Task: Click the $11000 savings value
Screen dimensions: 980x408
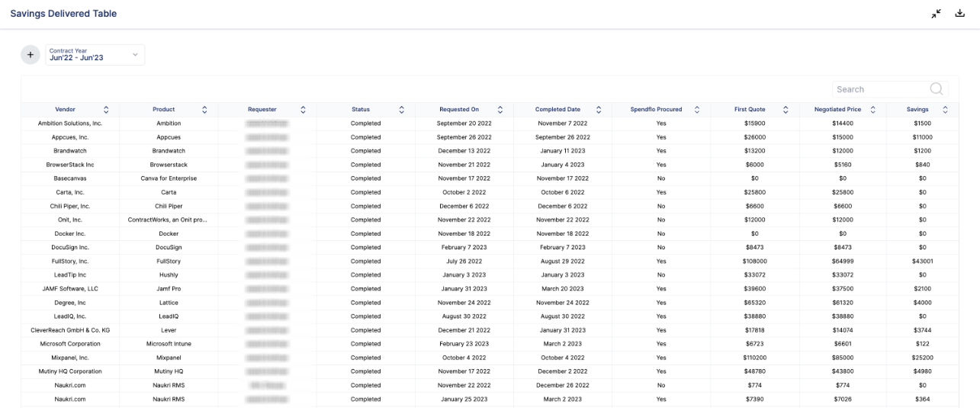Action: coord(922,137)
